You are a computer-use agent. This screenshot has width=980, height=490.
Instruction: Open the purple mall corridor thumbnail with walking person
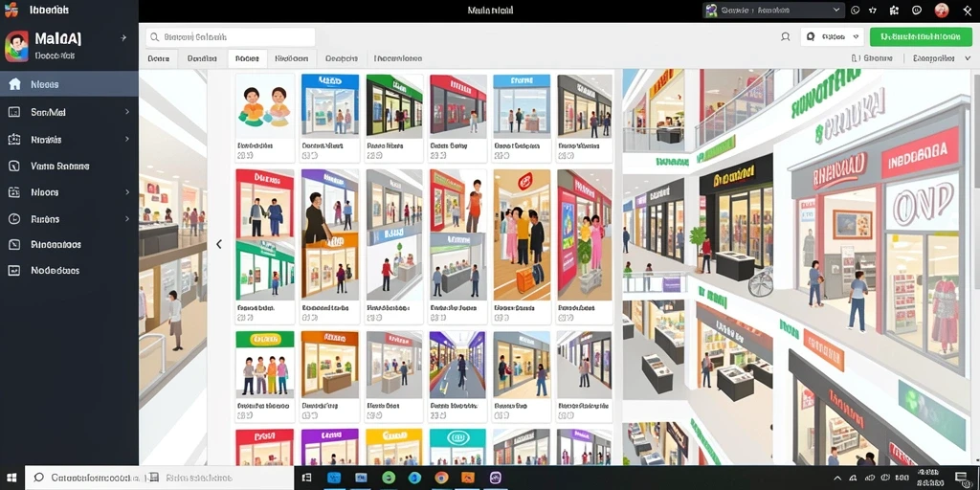coord(457,365)
